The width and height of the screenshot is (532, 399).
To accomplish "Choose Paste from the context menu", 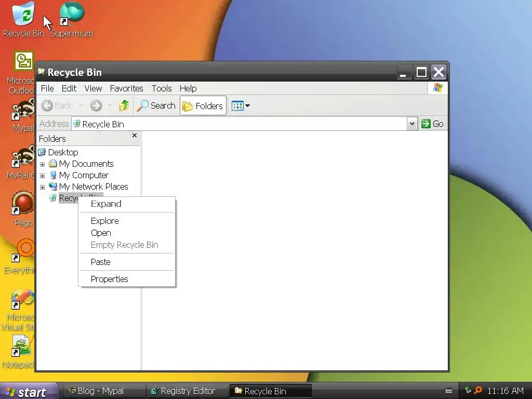I will click(127, 262).
